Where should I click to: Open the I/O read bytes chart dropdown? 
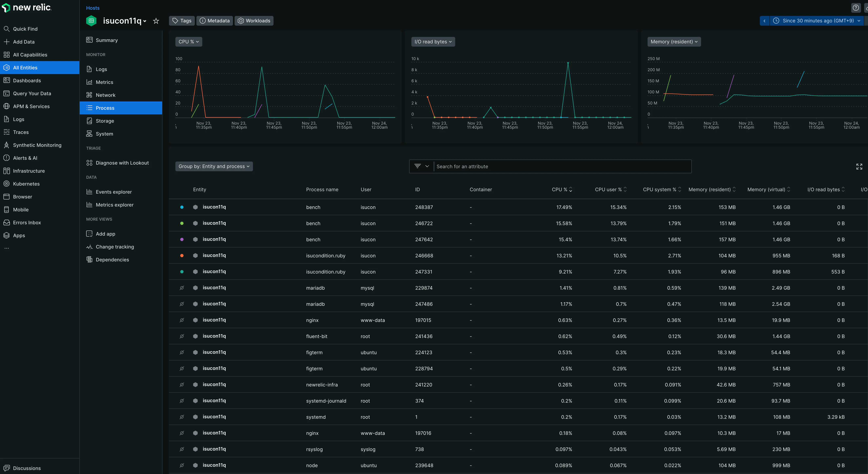[x=433, y=42]
